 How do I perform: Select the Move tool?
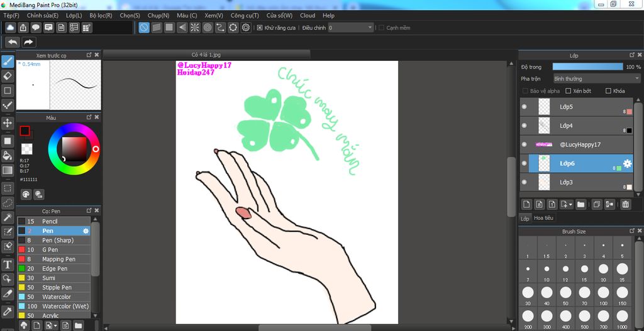[x=8, y=122]
